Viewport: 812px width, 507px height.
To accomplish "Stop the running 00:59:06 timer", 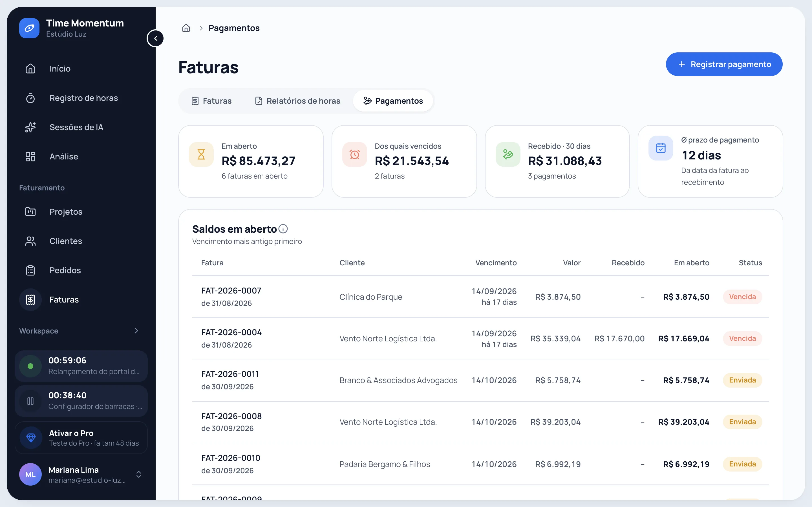I will 30,366.
